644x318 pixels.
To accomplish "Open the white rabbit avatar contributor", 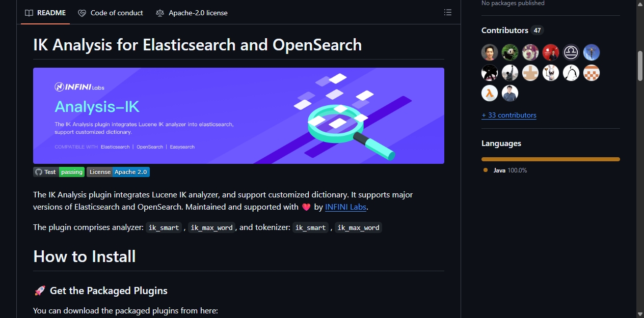I will coord(551,73).
